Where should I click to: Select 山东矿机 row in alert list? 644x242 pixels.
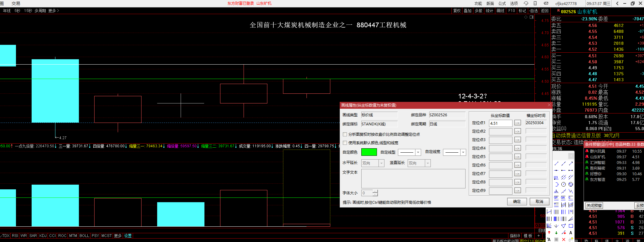coord(613,157)
